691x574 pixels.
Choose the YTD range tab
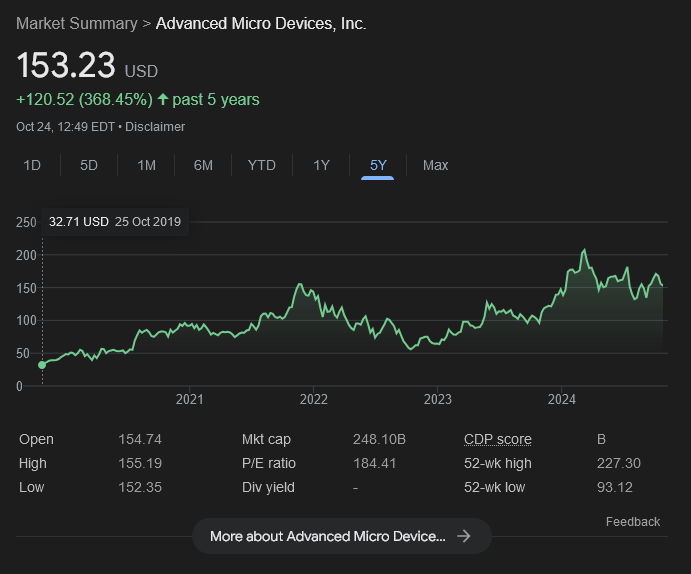[x=262, y=165]
